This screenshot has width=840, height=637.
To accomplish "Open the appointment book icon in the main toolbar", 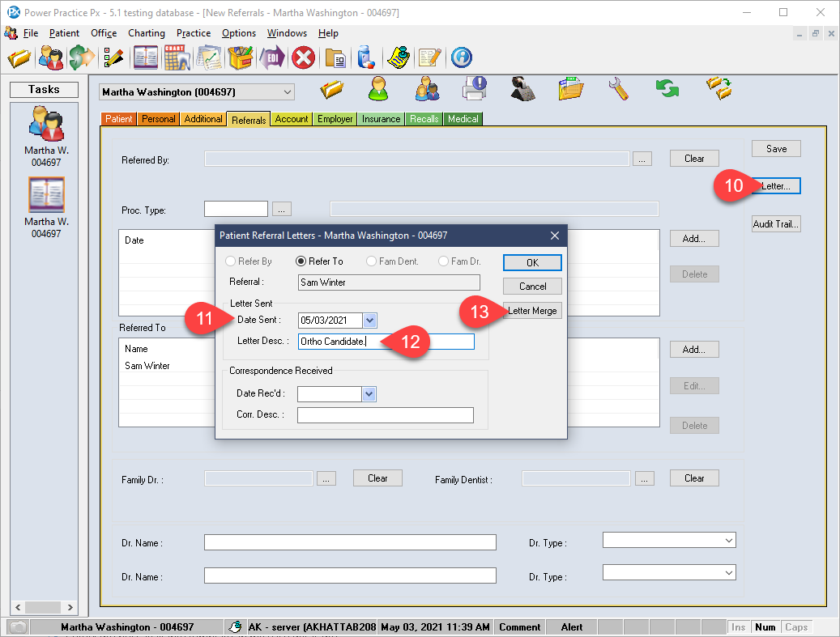I will point(146,57).
